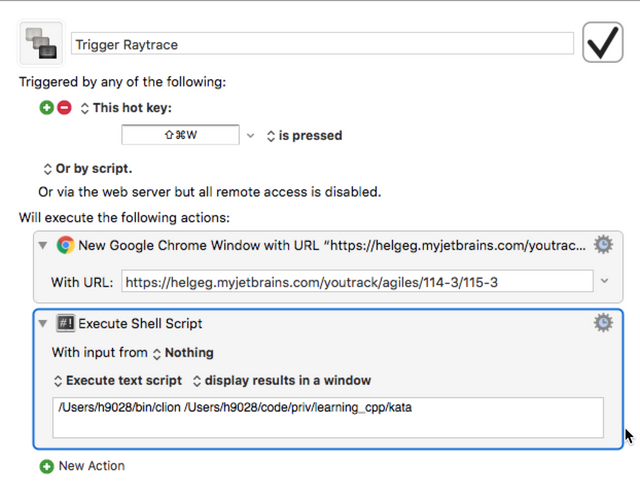Add a new trigger with green plus
The image size is (640, 484).
pos(47,108)
